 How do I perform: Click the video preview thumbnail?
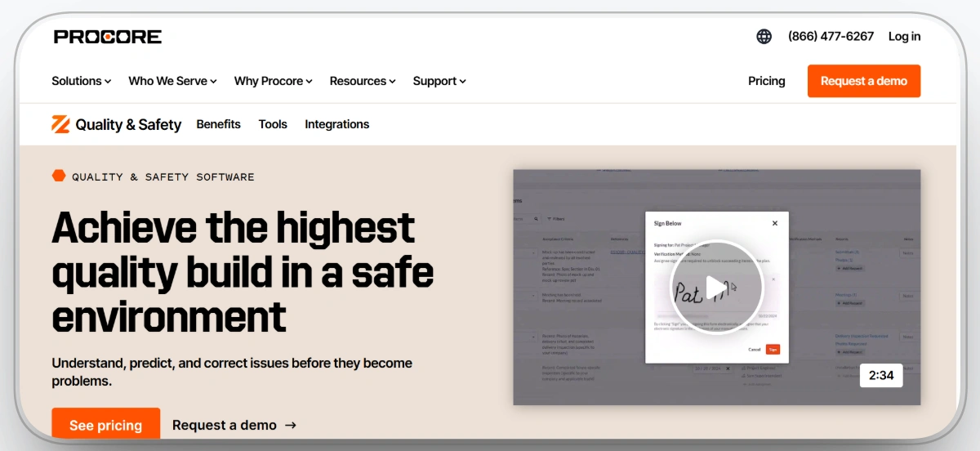(716, 287)
